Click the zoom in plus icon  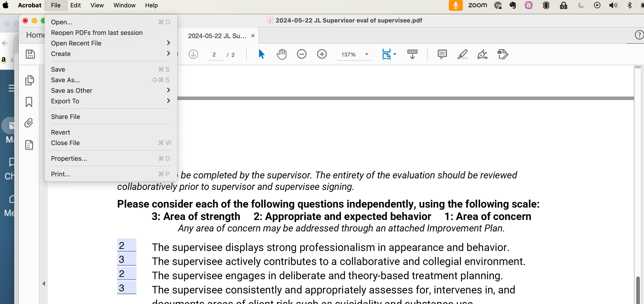[x=322, y=54]
